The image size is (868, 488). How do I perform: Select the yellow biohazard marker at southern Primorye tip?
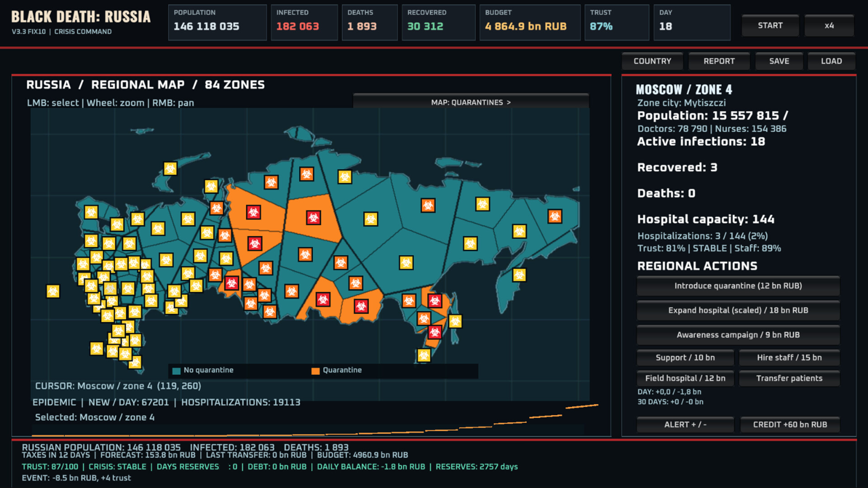[424, 356]
